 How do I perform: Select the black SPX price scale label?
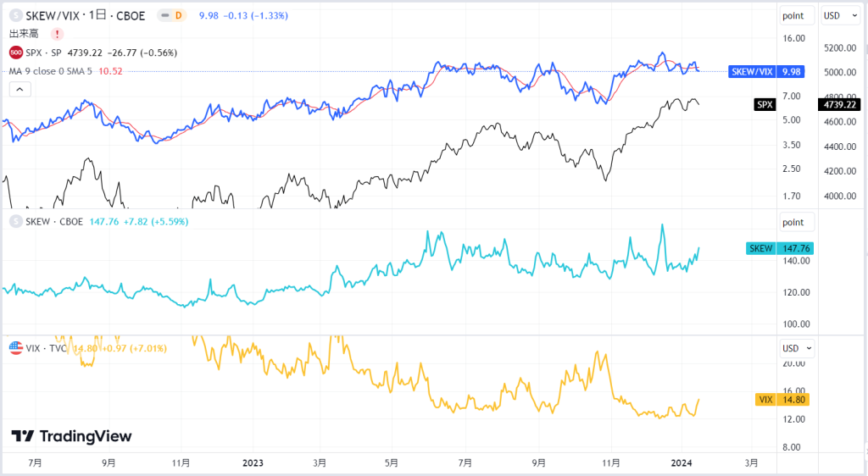839,104
